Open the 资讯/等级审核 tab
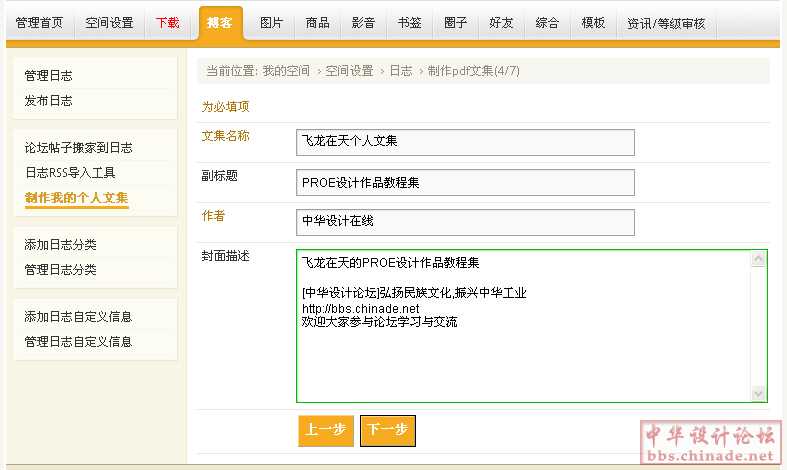The image size is (787, 470). (666, 23)
